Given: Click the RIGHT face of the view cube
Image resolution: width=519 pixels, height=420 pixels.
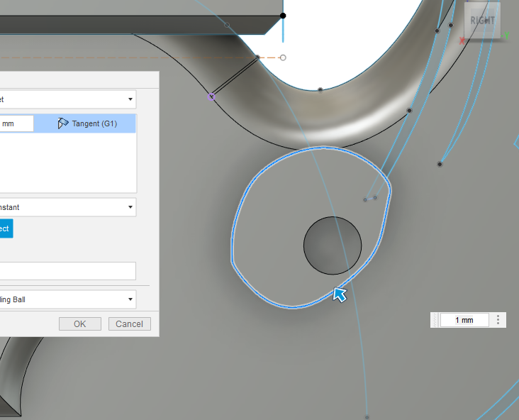Looking at the screenshot, I should 482,20.
